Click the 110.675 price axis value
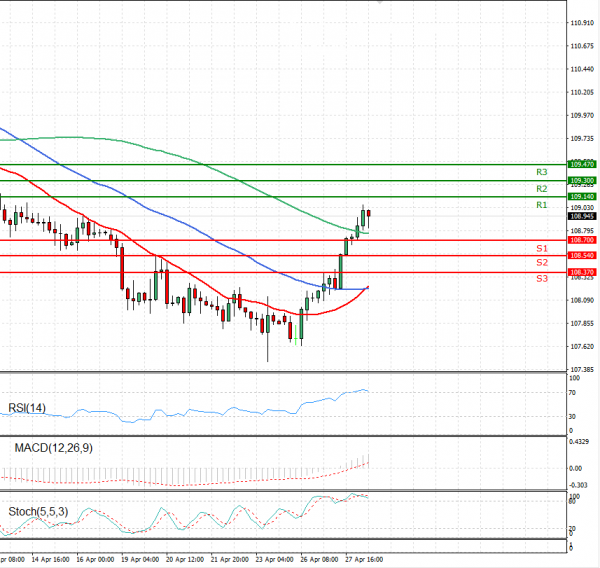The height and width of the screenshot is (568, 600). 582,46
